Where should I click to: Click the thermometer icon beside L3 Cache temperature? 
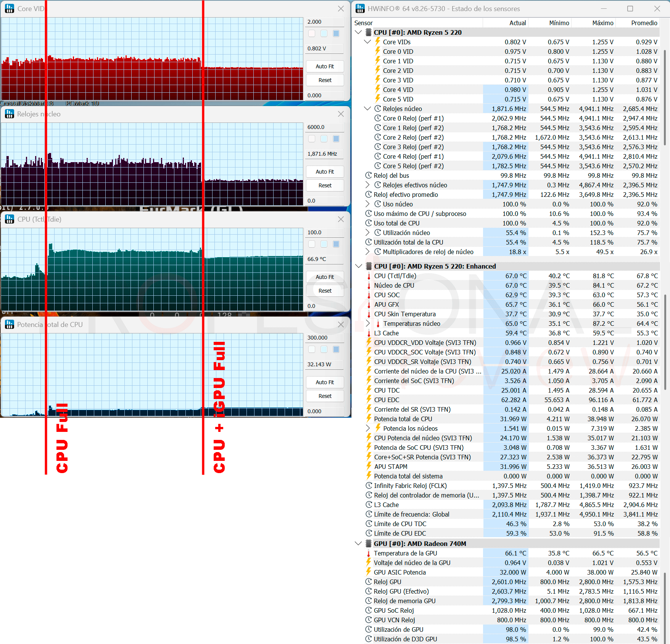pos(369,333)
